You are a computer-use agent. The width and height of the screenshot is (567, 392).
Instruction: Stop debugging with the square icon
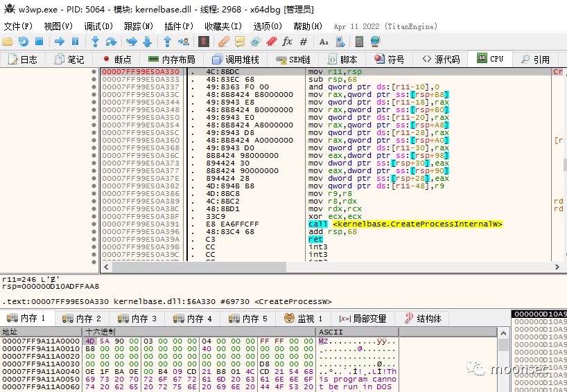pos(39,42)
